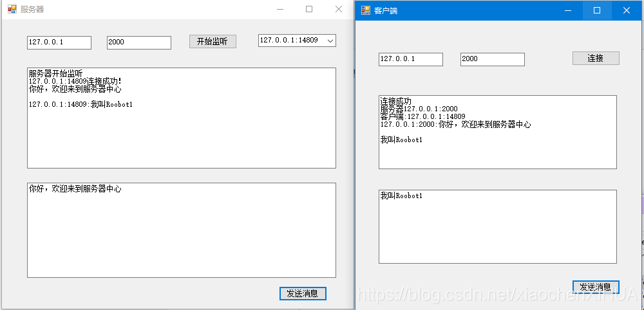Image resolution: width=644 pixels, height=310 pixels.
Task: Click the 客户端 window app icon
Action: [x=366, y=11]
